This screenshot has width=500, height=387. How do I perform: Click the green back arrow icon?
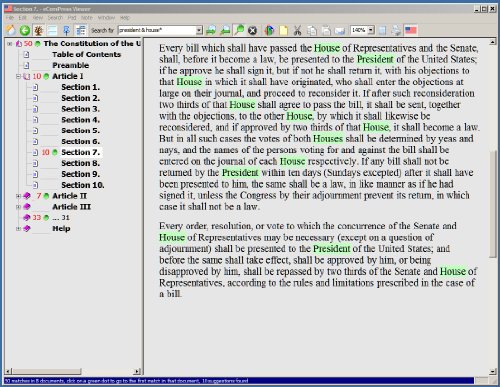coord(25,30)
